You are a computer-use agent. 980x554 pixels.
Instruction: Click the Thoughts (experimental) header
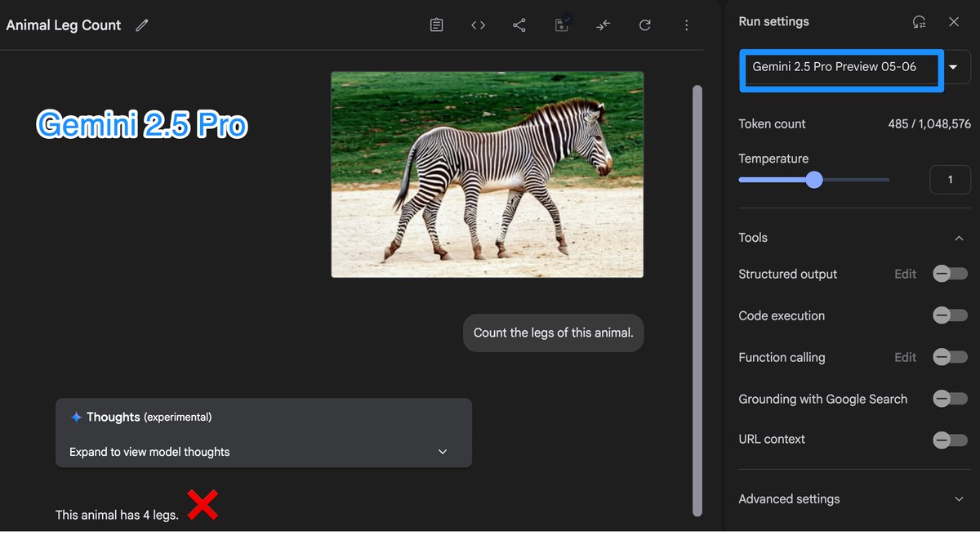tap(149, 417)
